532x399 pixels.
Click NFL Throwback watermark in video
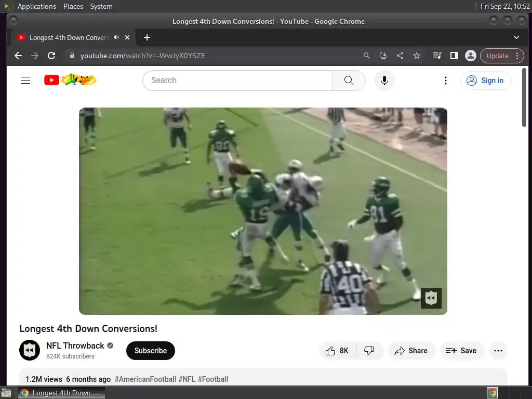click(x=431, y=298)
